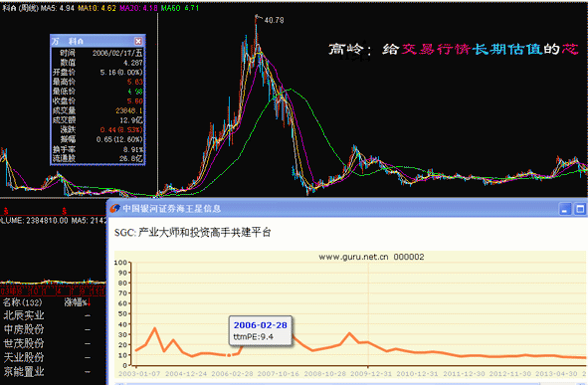588x385 pixels.
Task: Select 世茂股份 in the stock list
Action: [x=24, y=343]
